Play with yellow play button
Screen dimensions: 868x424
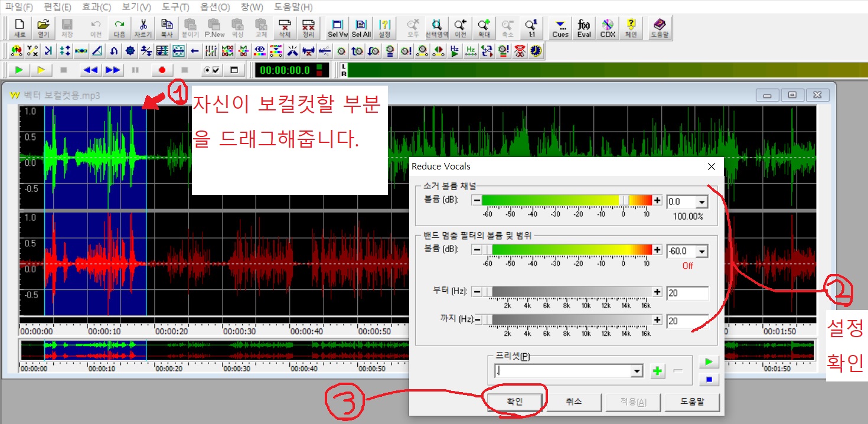pyautogui.click(x=41, y=70)
